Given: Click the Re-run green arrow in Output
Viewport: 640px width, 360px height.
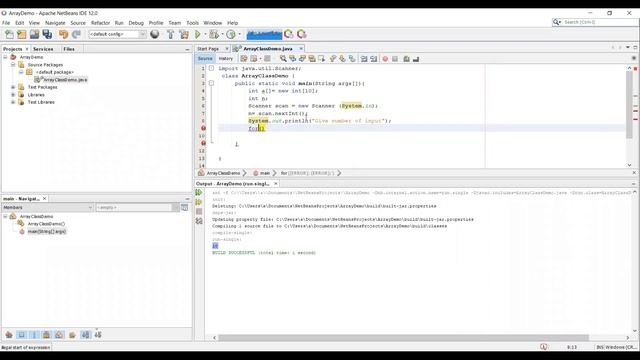Looking at the screenshot, I should (199, 192).
